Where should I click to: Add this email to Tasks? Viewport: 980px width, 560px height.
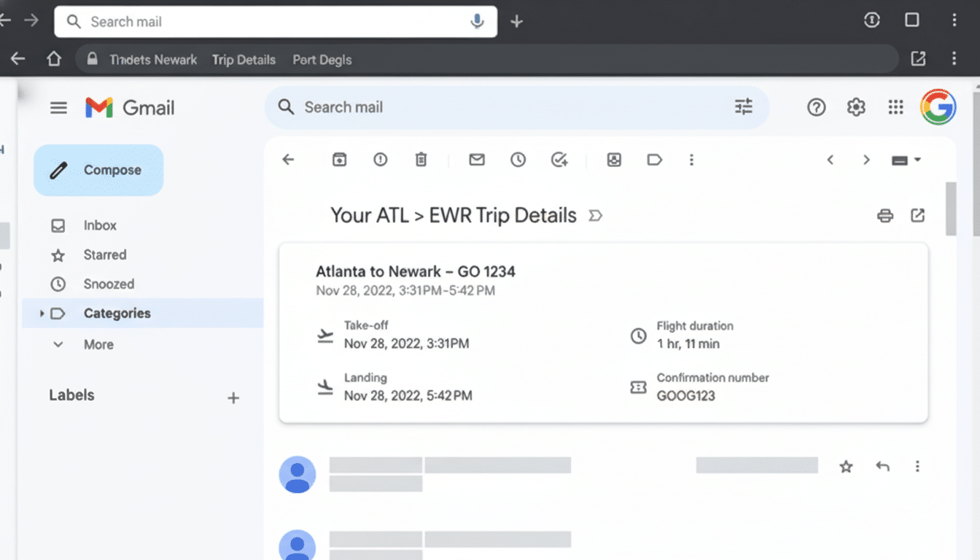click(559, 159)
